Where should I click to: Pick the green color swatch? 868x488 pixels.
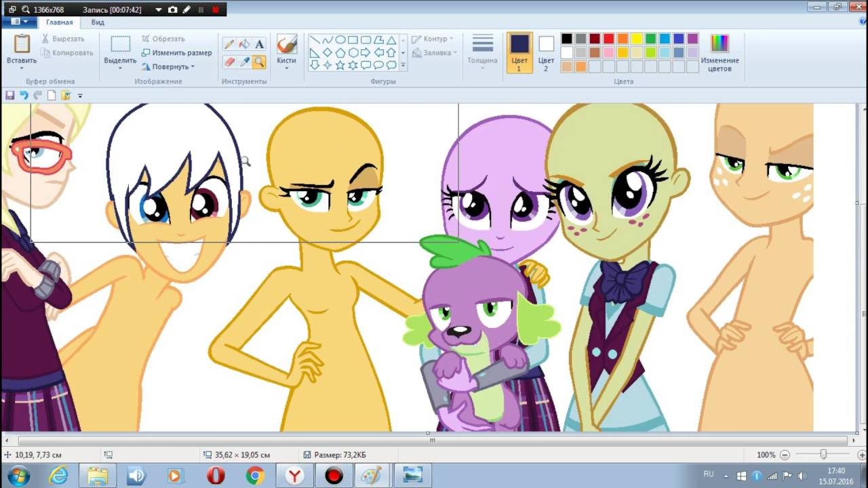pos(650,39)
